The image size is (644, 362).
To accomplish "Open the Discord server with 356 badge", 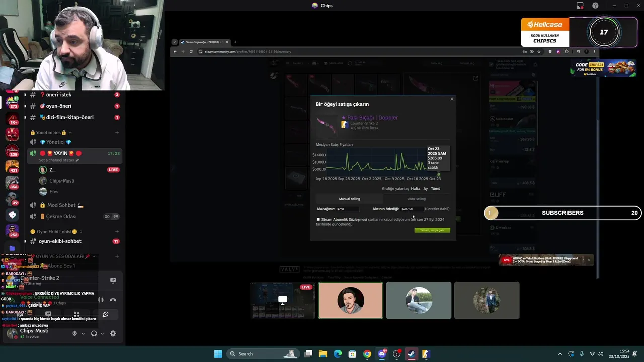I will coord(12,182).
